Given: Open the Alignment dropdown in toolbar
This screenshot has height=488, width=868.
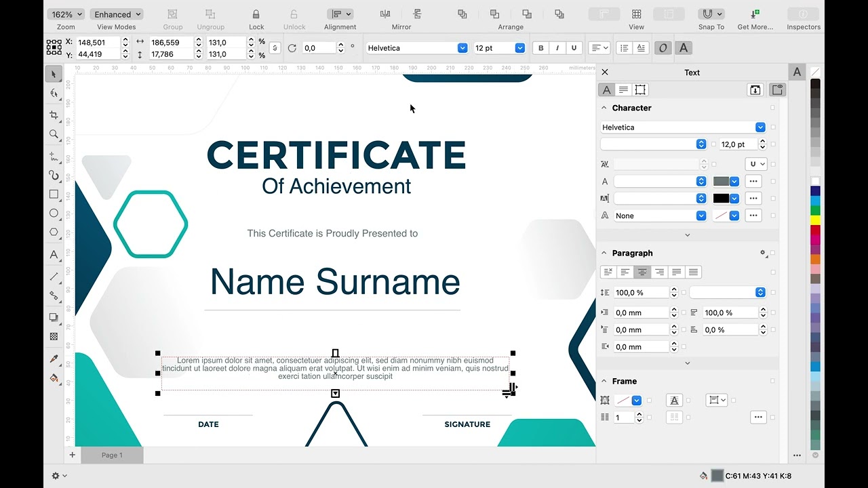Looking at the screenshot, I should 340,14.
